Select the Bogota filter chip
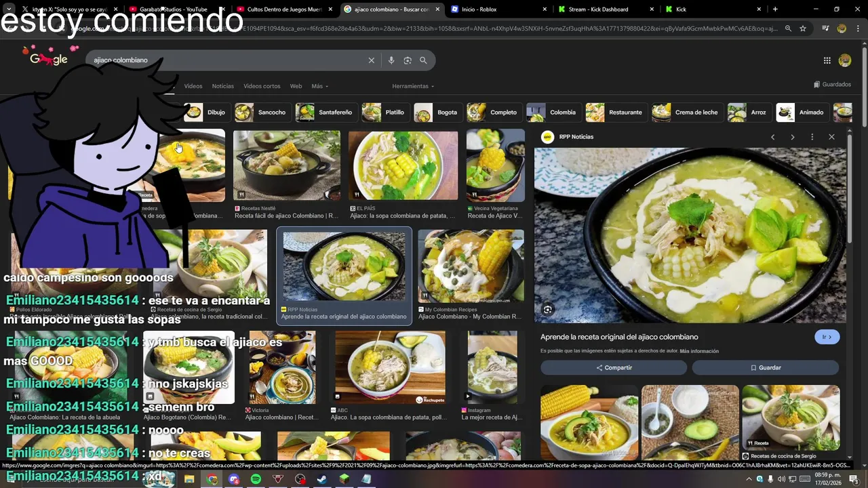868x488 pixels. pyautogui.click(x=437, y=113)
